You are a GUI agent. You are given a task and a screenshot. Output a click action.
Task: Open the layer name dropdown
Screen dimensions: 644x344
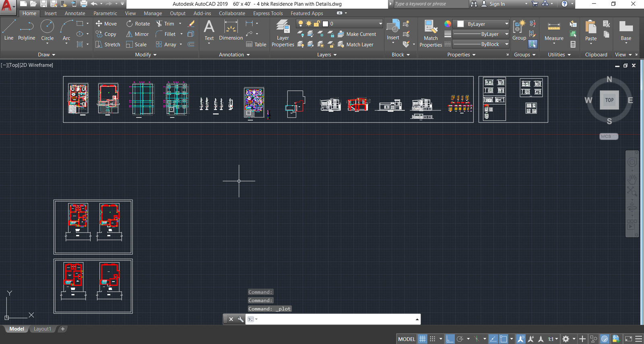380,24
